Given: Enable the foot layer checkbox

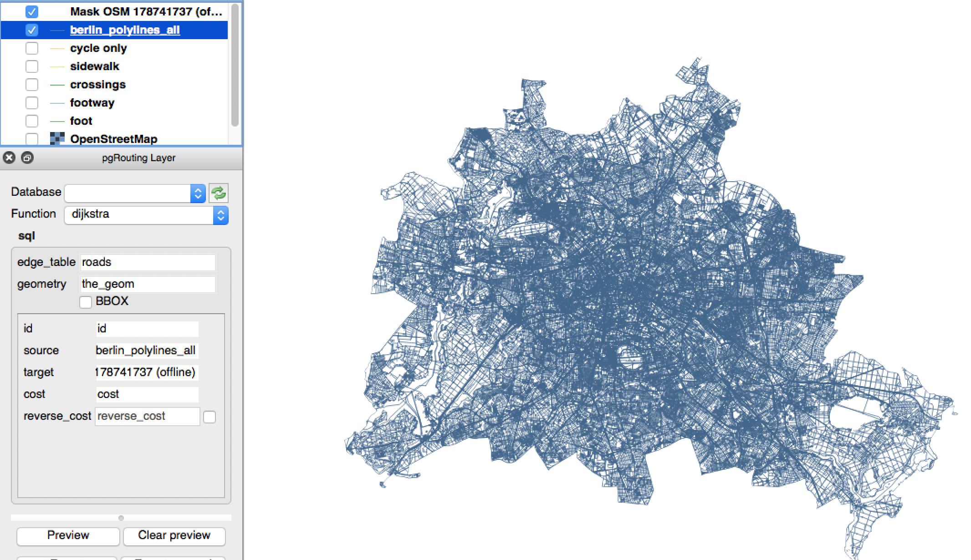Looking at the screenshot, I should pyautogui.click(x=32, y=121).
